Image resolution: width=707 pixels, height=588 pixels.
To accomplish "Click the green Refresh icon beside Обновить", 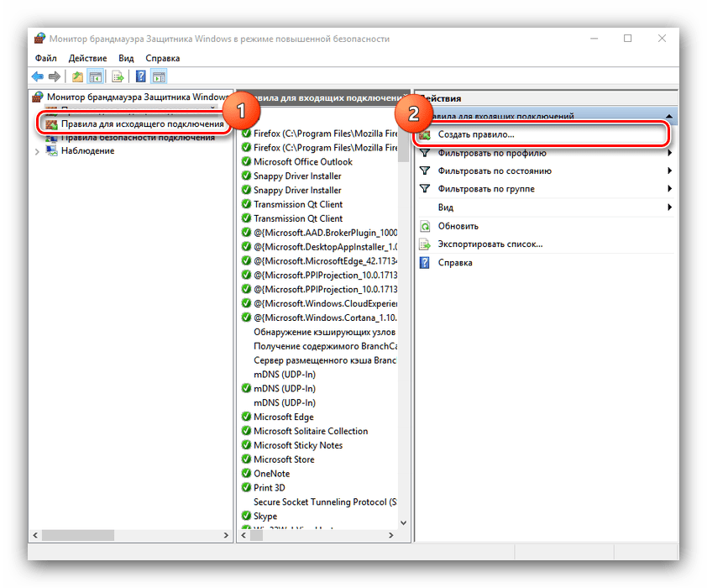I will pos(425,226).
